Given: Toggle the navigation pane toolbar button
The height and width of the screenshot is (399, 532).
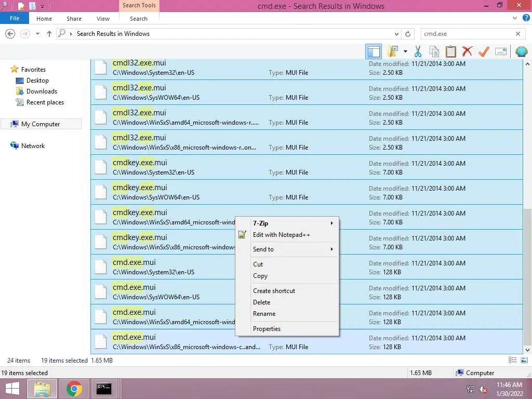Looking at the screenshot, I should (374, 51).
